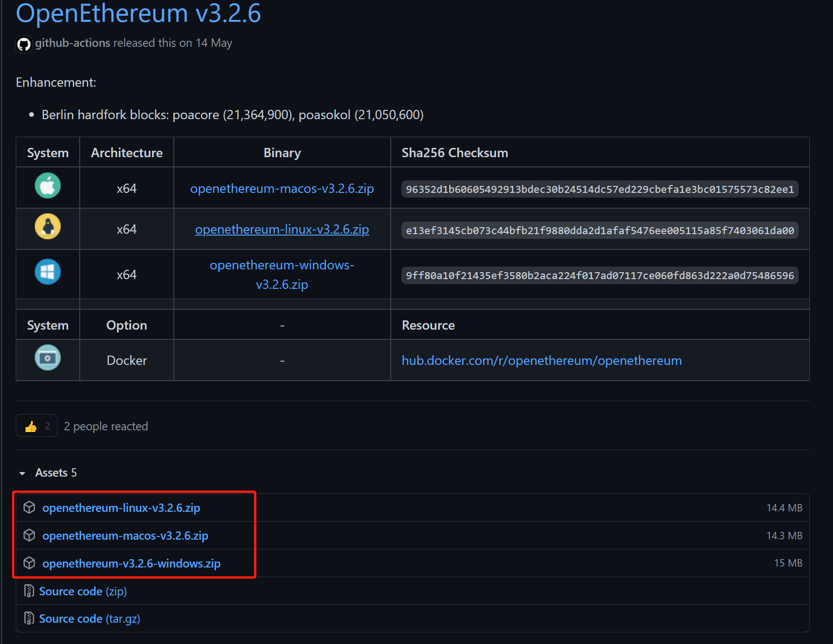Open the github-actions author link
Screen dimensions: 833x644
coord(73,43)
